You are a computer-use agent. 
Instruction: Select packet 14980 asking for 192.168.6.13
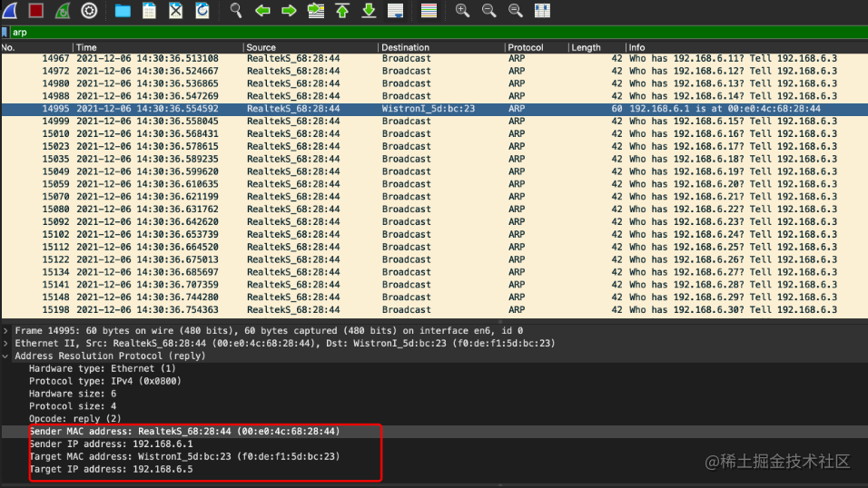click(434, 83)
